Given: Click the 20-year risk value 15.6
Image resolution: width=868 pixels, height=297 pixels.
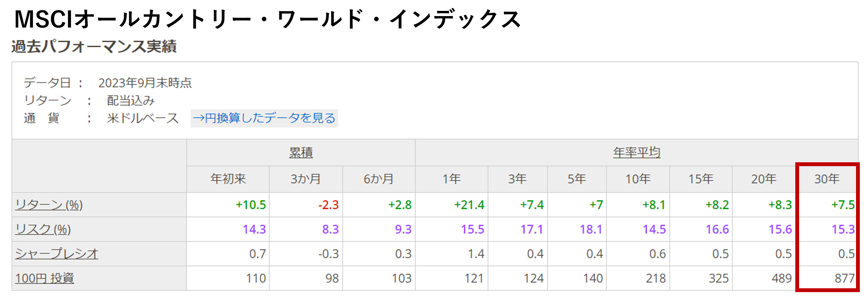Looking at the screenshot, I should 780,230.
